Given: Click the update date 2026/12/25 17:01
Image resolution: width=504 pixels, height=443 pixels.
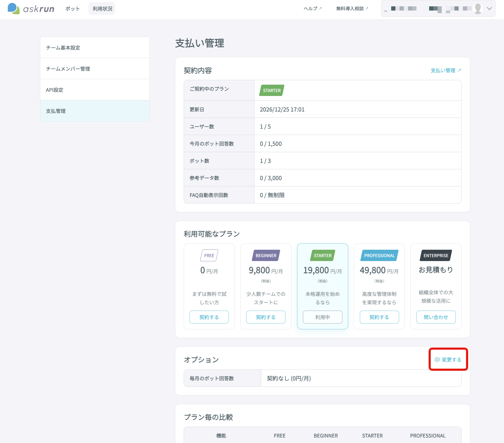Looking at the screenshot, I should pos(282,109).
